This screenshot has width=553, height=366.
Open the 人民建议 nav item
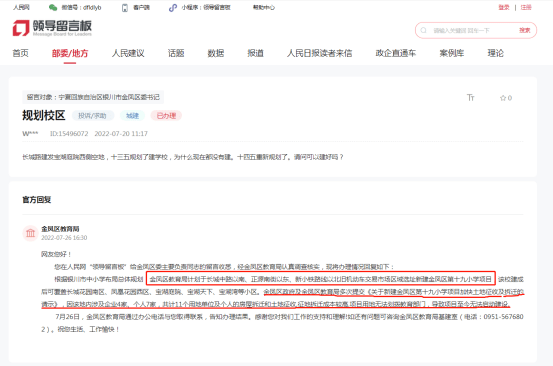pos(128,53)
